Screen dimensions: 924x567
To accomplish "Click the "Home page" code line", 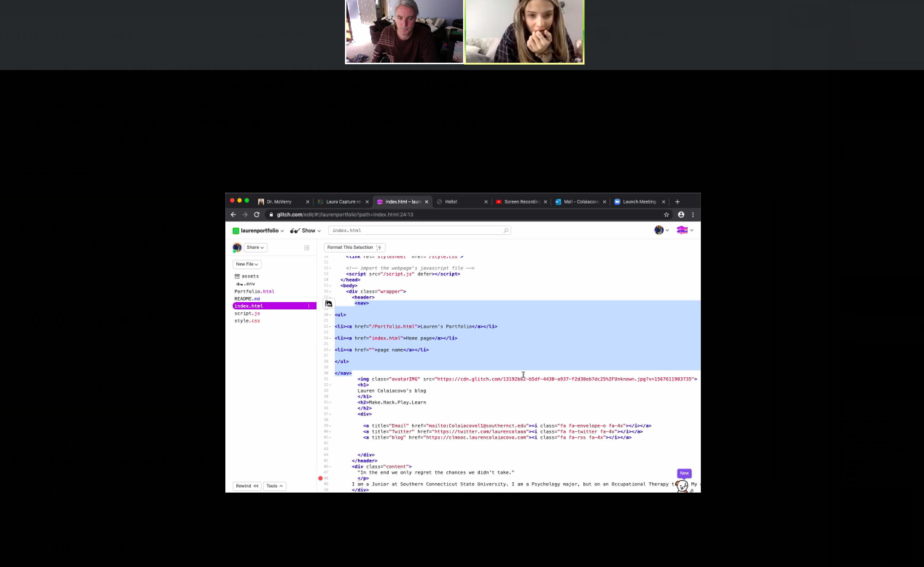I will click(396, 338).
